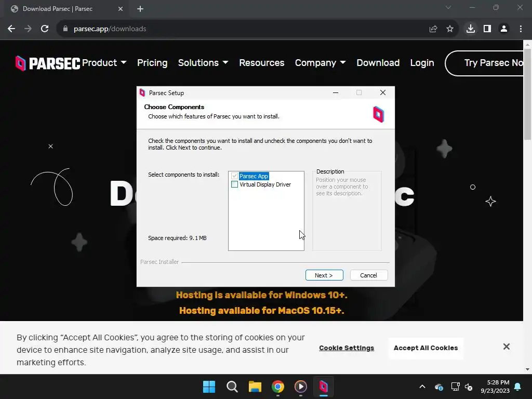Click Next in Parsec Setup
The width and height of the screenshot is (532, 399).
(324, 275)
